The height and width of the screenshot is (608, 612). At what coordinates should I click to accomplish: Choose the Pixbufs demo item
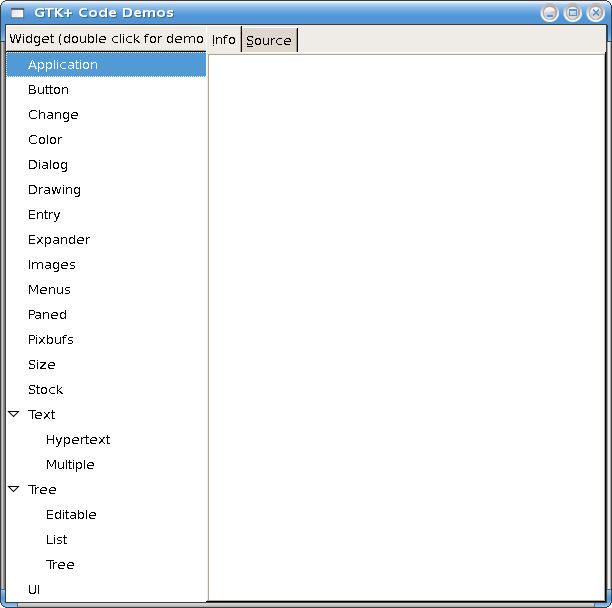pos(51,340)
